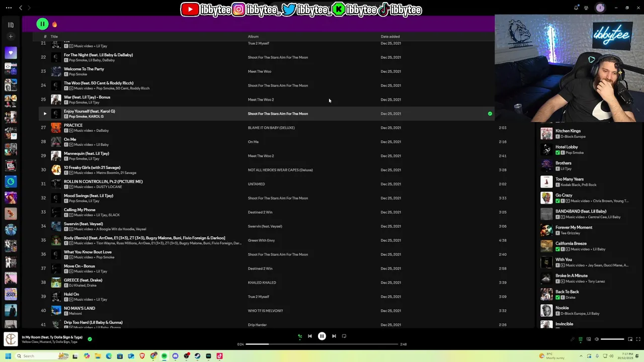Select track NO MAN'S LAND
Screen dimensions: 644x362
79,308
